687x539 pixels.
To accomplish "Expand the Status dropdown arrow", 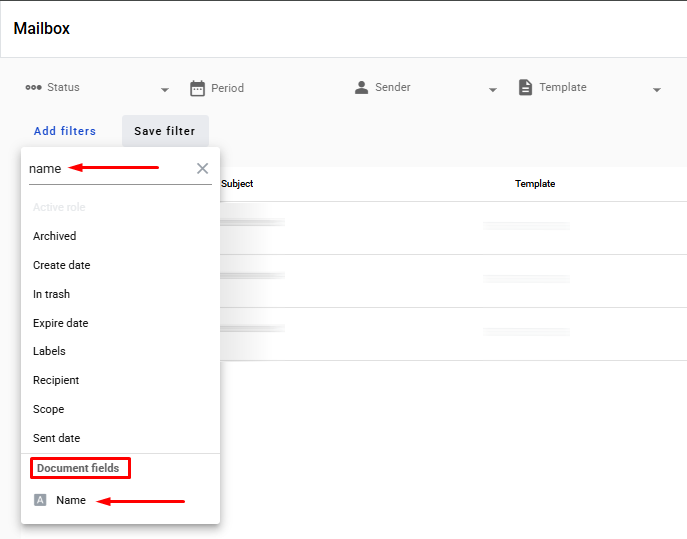I will [x=165, y=90].
